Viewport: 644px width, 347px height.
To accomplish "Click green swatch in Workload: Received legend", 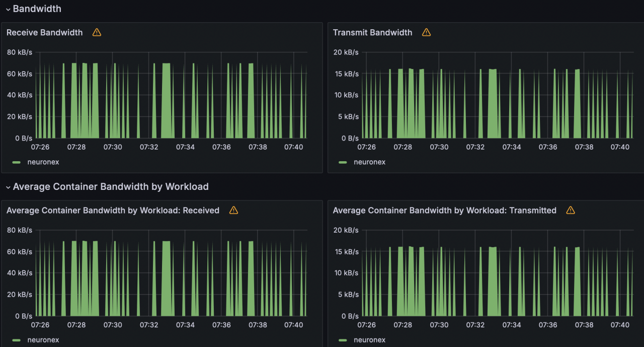I will click(x=17, y=340).
